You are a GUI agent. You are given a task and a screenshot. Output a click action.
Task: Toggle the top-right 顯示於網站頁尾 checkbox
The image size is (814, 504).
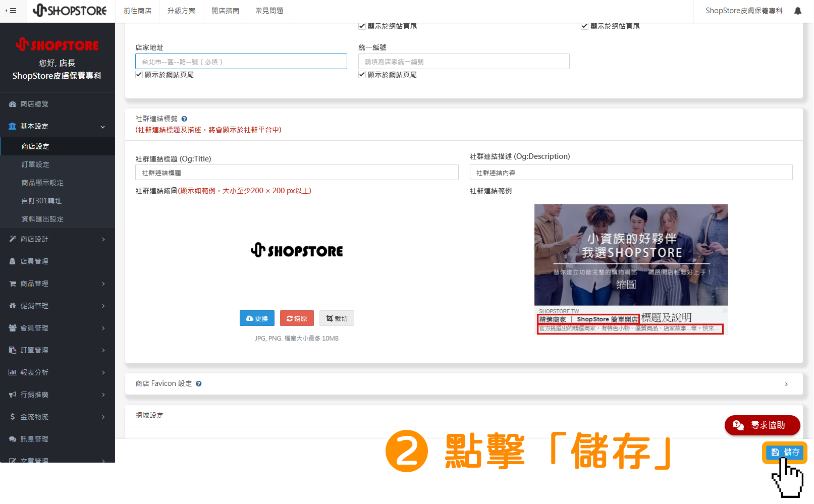tap(584, 26)
